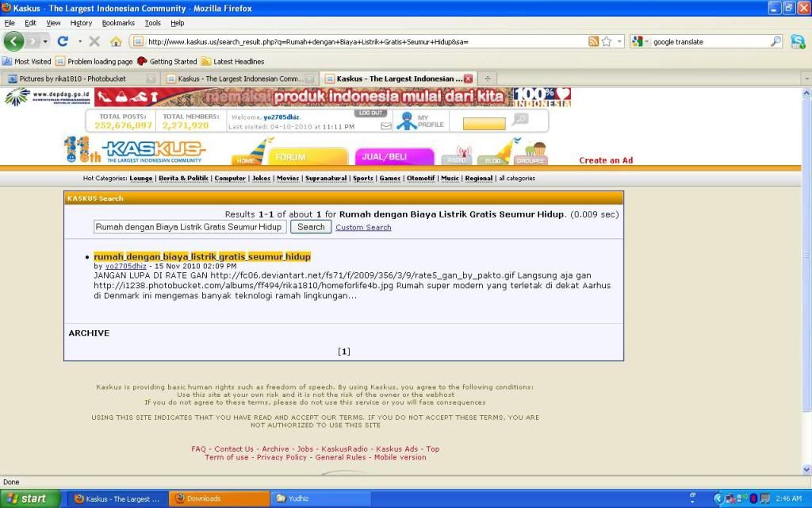Open Downloads taskbar item
This screenshot has width=812, height=508.
point(219,498)
